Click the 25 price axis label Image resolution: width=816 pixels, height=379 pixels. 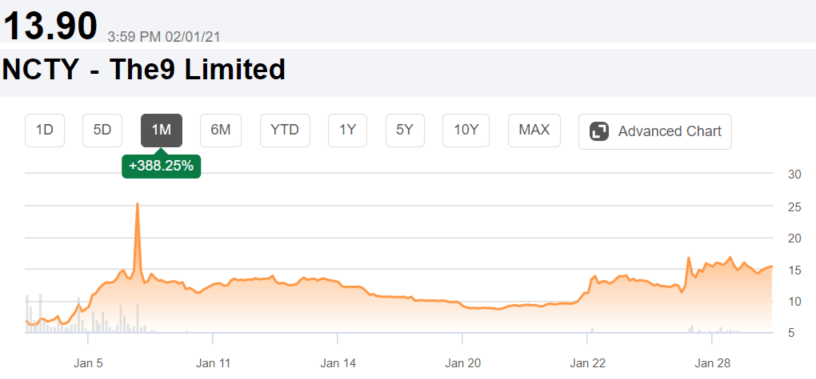794,207
